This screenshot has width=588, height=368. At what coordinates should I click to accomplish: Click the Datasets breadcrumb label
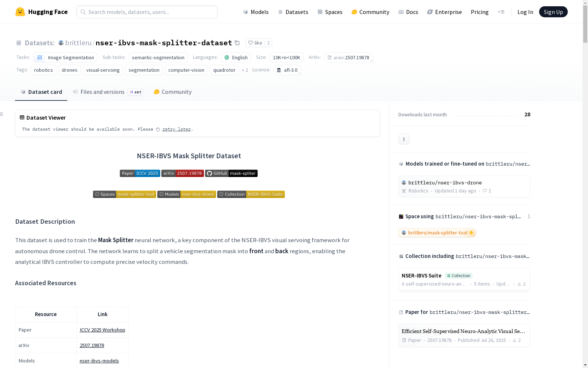coord(40,43)
